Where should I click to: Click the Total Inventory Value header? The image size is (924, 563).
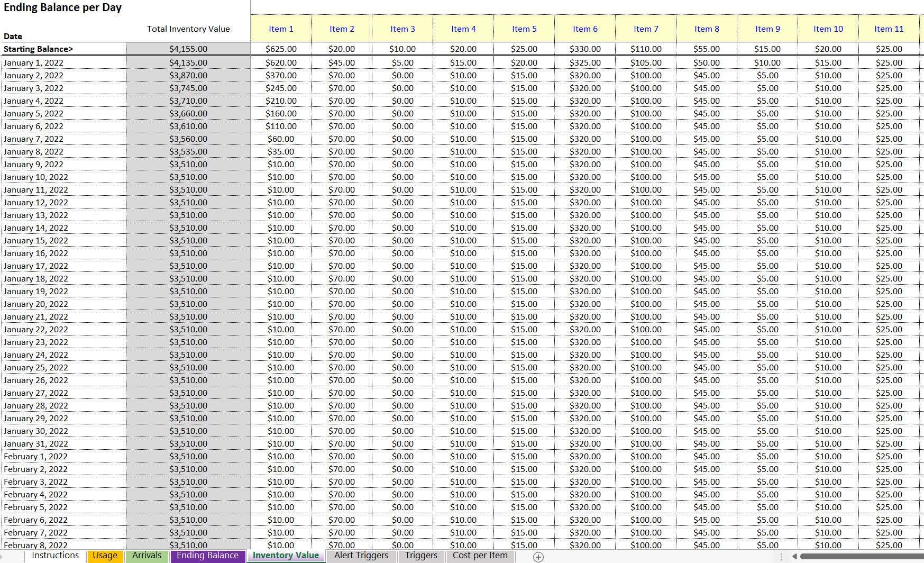188,29
